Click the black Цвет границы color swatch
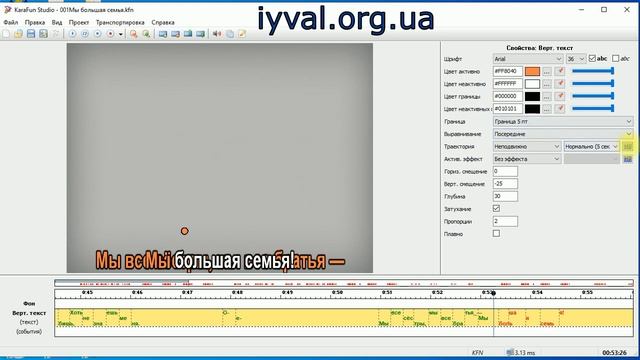The height and width of the screenshot is (360, 640). pyautogui.click(x=532, y=97)
